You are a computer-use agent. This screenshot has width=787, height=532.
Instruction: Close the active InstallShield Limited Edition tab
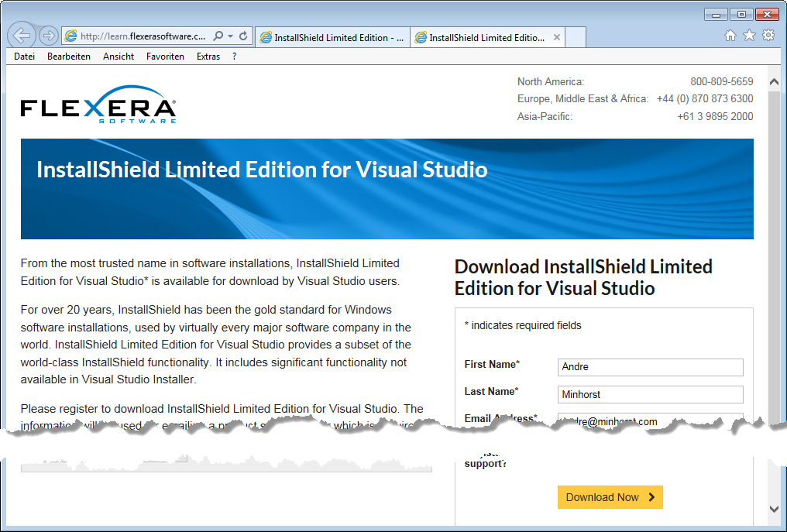point(557,37)
